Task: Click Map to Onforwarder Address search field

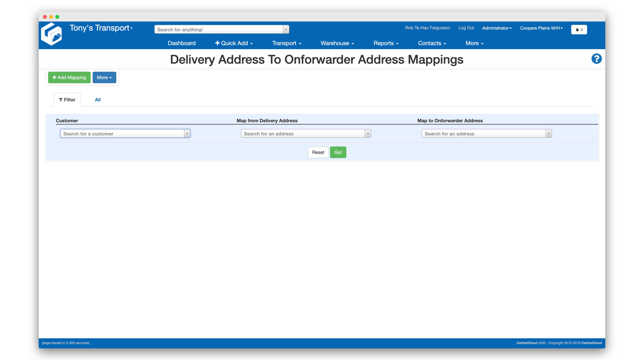Action: pos(483,134)
